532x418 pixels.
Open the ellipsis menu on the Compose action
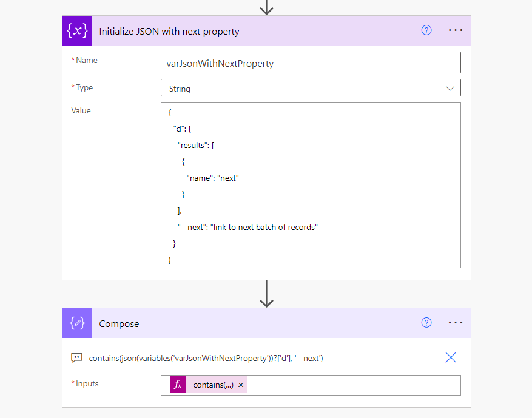pyautogui.click(x=455, y=323)
